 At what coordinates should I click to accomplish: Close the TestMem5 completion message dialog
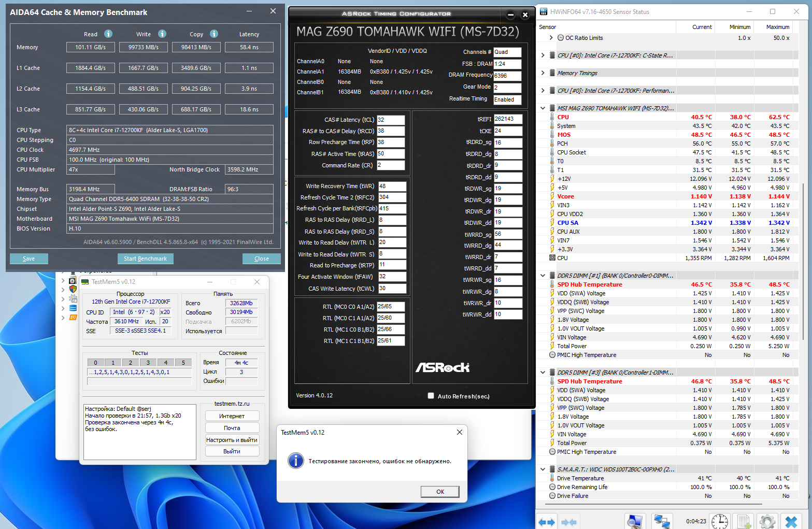coord(460,432)
